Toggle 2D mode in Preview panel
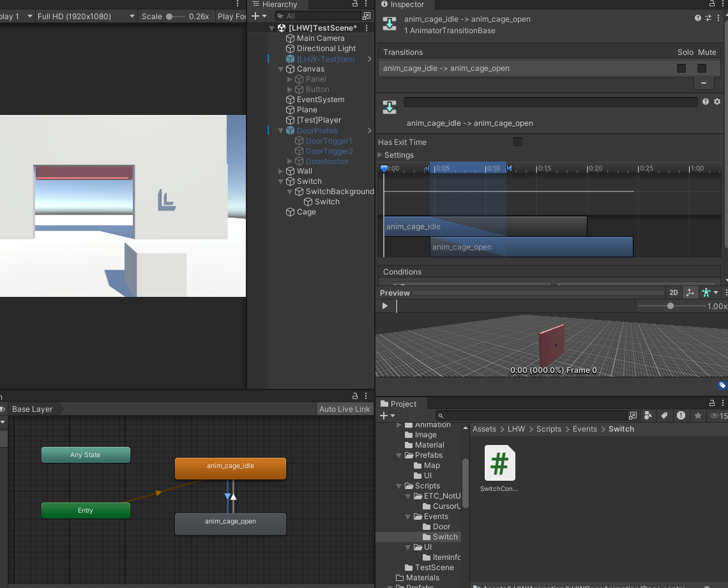The image size is (728, 588). (x=673, y=293)
